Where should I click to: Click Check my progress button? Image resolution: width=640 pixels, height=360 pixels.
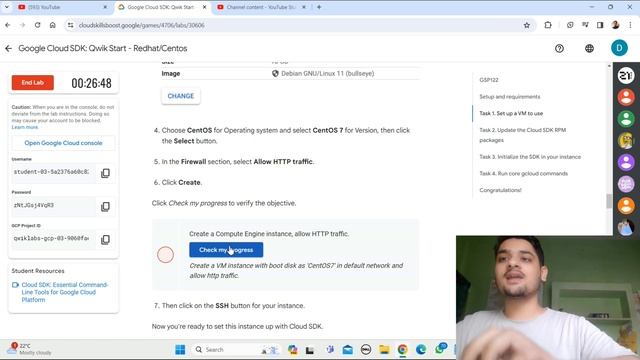[226, 250]
